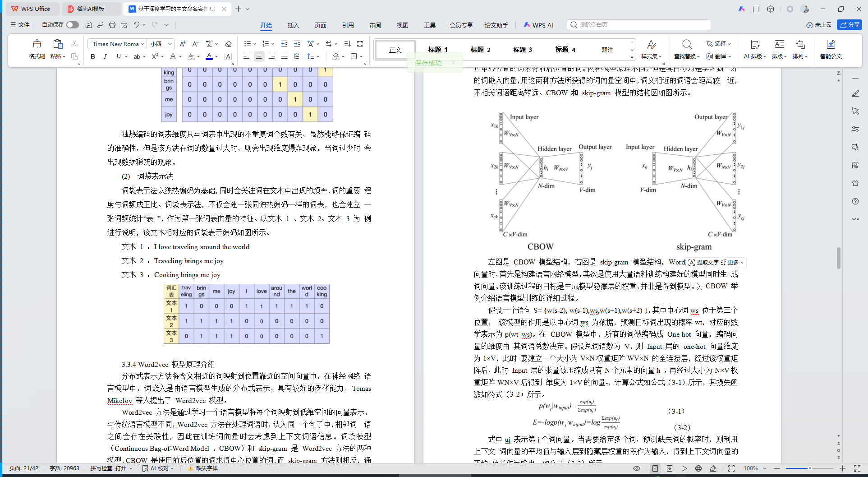868x477 pixels.
Task: Open the 文件 file menu
Action: pos(20,25)
